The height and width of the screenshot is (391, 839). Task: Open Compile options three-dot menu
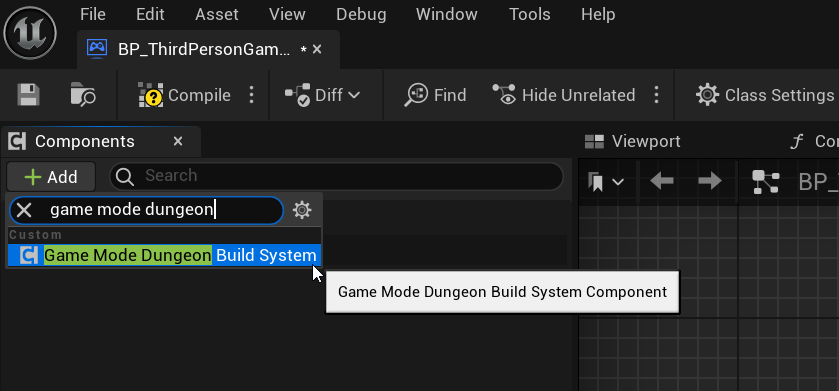[x=251, y=95]
